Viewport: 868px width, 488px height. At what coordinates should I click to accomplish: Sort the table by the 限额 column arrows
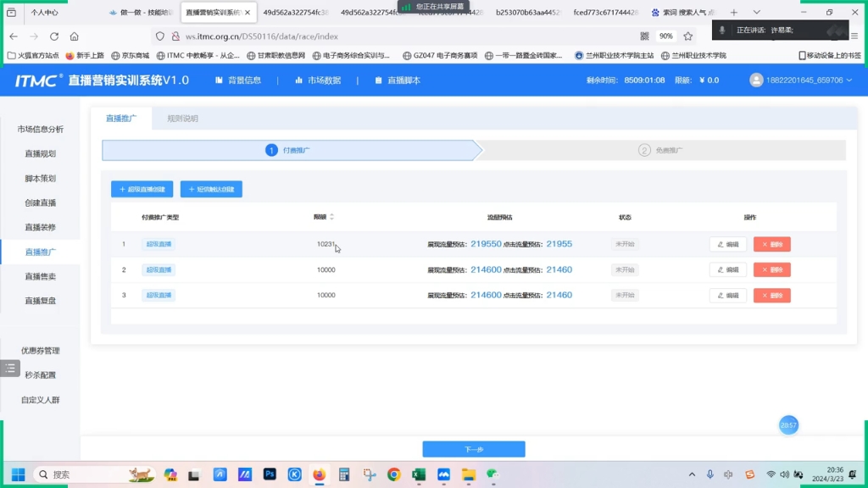pos(331,217)
